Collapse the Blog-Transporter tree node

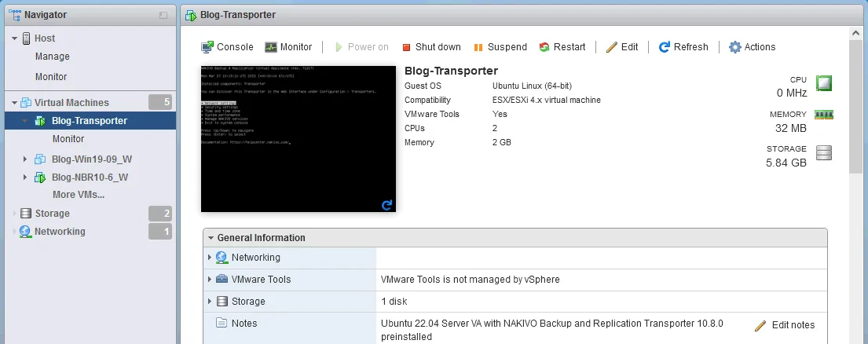25,121
